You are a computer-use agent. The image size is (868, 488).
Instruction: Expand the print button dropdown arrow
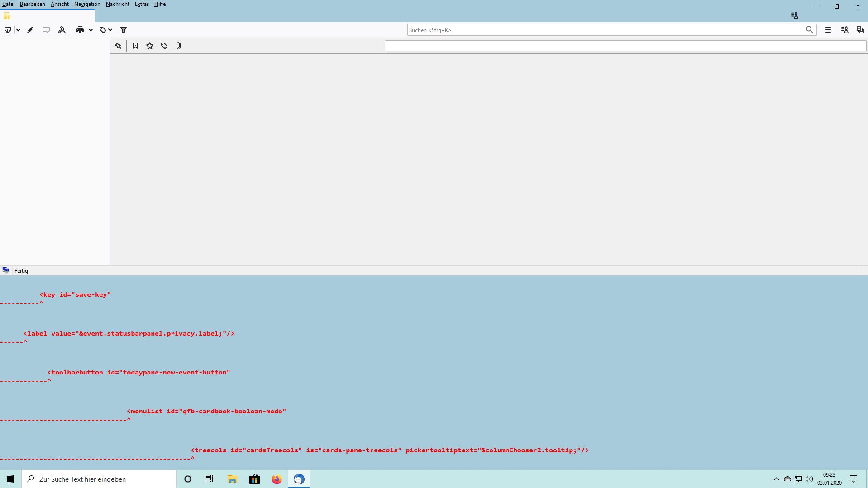pyautogui.click(x=91, y=30)
